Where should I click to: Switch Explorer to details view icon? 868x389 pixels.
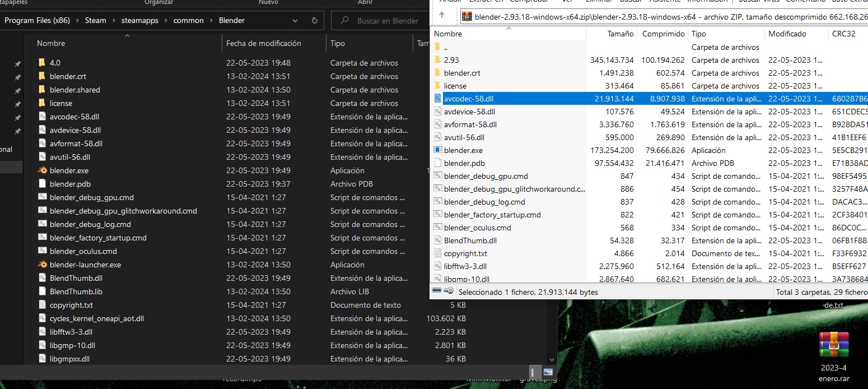[536, 372]
